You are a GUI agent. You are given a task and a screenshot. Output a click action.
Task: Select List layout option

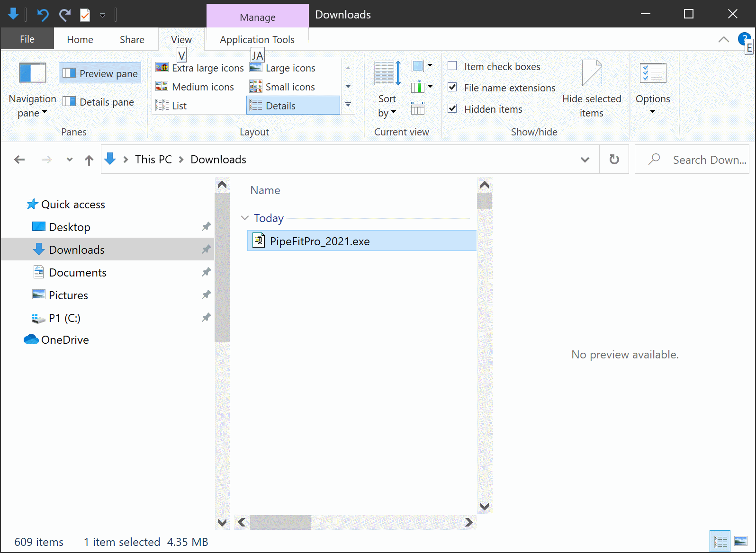coord(171,106)
